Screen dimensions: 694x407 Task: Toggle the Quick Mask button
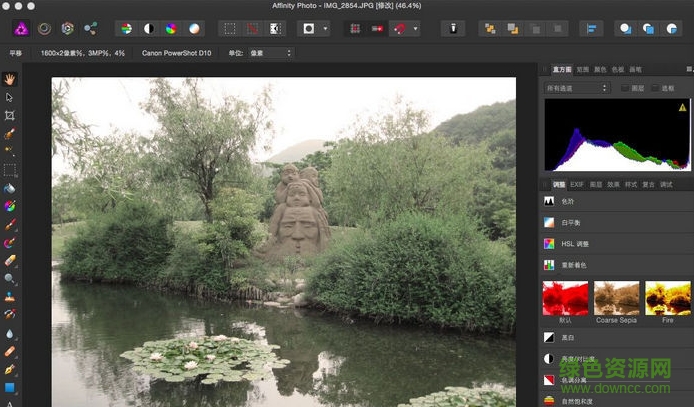pos(308,29)
